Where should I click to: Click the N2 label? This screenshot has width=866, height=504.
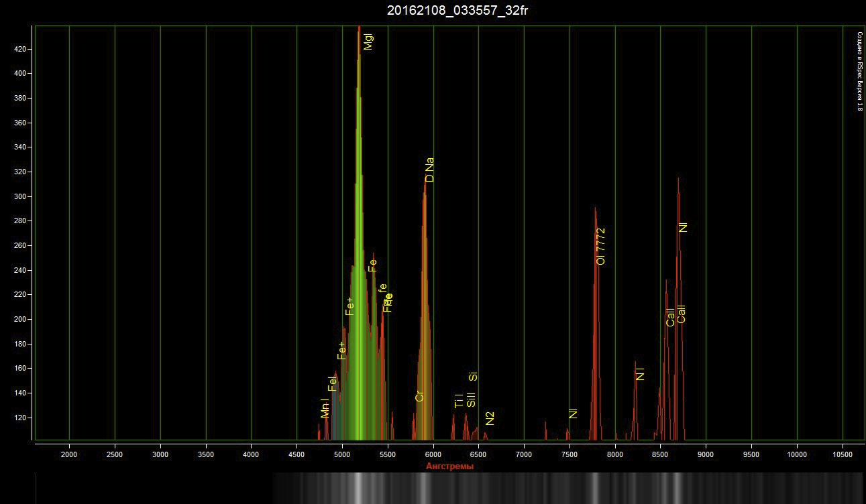[490, 418]
